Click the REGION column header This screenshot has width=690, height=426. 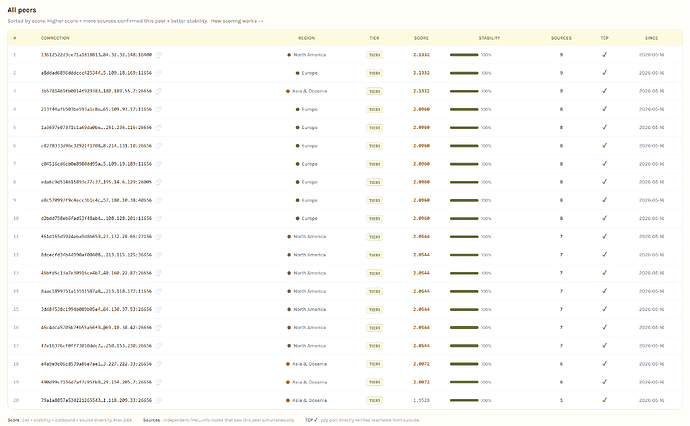coord(306,38)
